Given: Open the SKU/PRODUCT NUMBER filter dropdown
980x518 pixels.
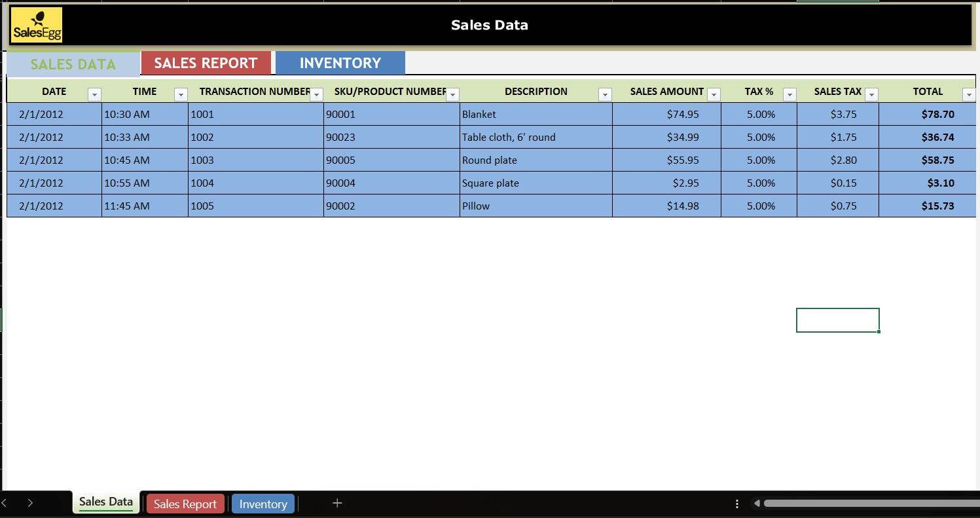Looking at the screenshot, I should (452, 95).
